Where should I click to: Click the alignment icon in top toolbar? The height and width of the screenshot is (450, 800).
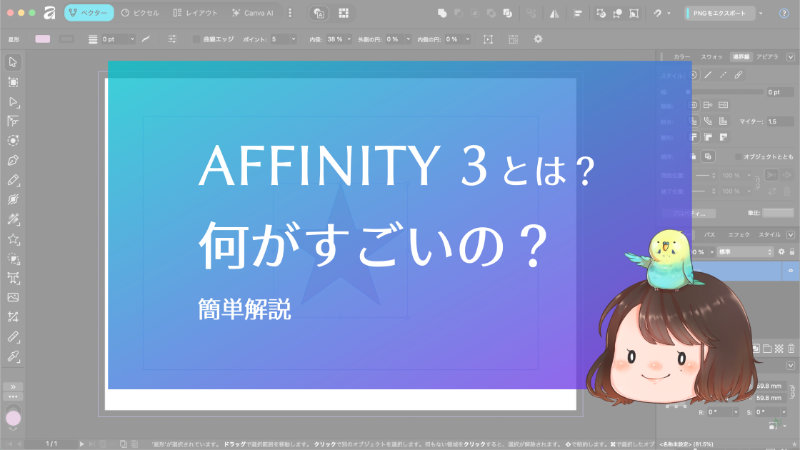578,14
